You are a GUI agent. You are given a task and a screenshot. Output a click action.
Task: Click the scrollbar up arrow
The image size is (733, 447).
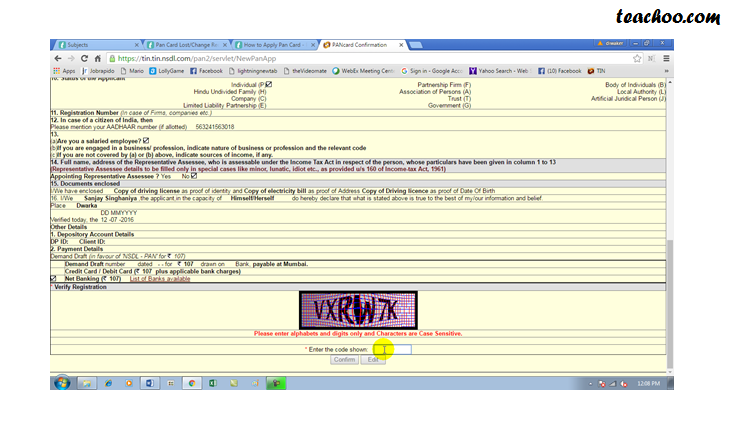[x=670, y=82]
